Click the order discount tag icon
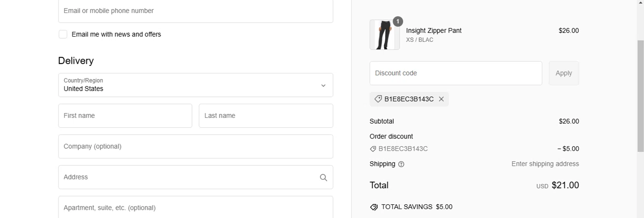The image size is (644, 218). pos(373,149)
